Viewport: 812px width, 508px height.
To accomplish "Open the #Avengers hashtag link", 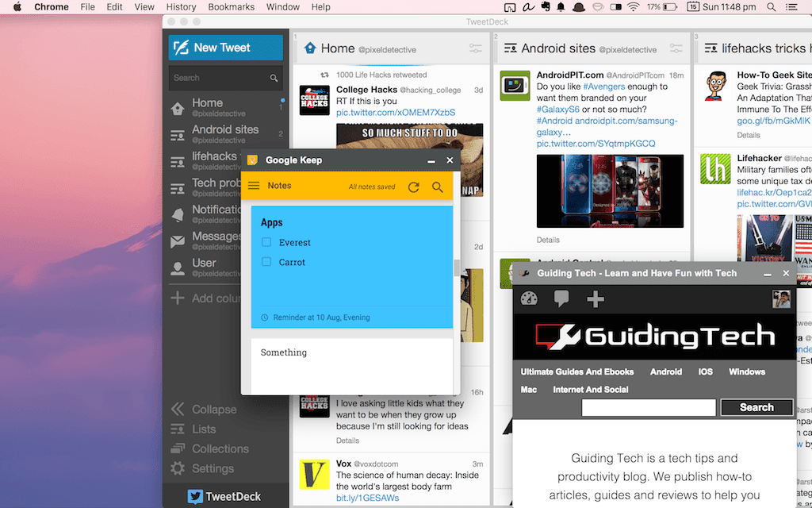I will click(x=603, y=87).
